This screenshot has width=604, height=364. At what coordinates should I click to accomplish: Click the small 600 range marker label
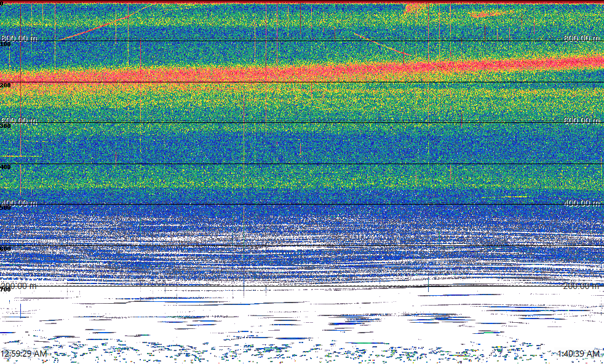tap(6, 249)
